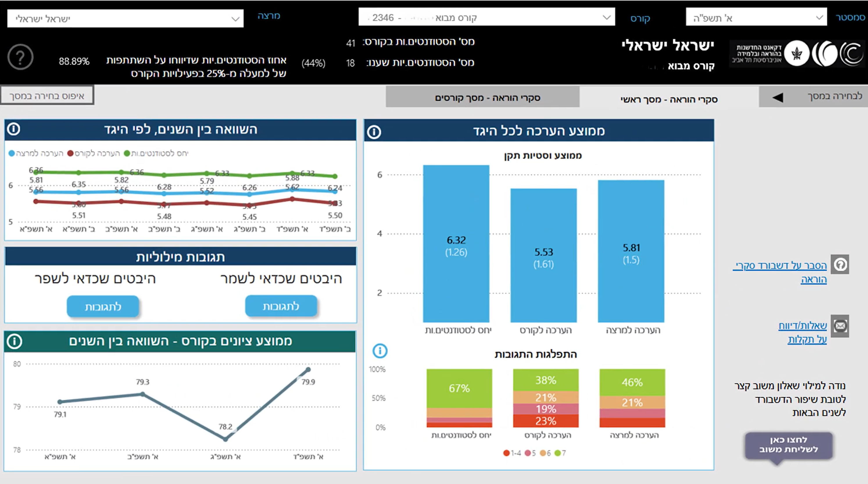Select the סקרי הוראה - מסך ראשי tab
This screenshot has height=484, width=868.
coord(669,99)
